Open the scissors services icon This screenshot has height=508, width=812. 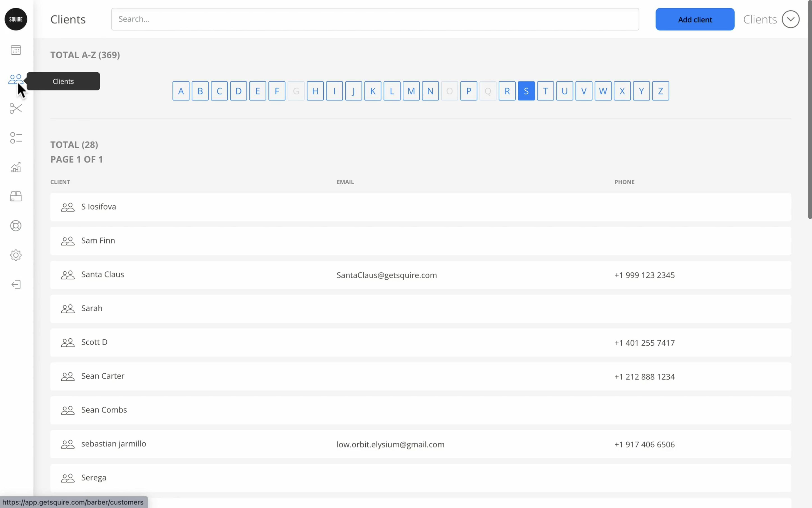[x=16, y=109]
